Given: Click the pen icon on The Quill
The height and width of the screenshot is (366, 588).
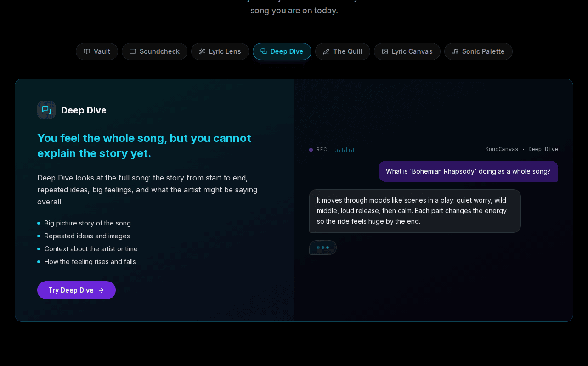Looking at the screenshot, I should [326, 51].
